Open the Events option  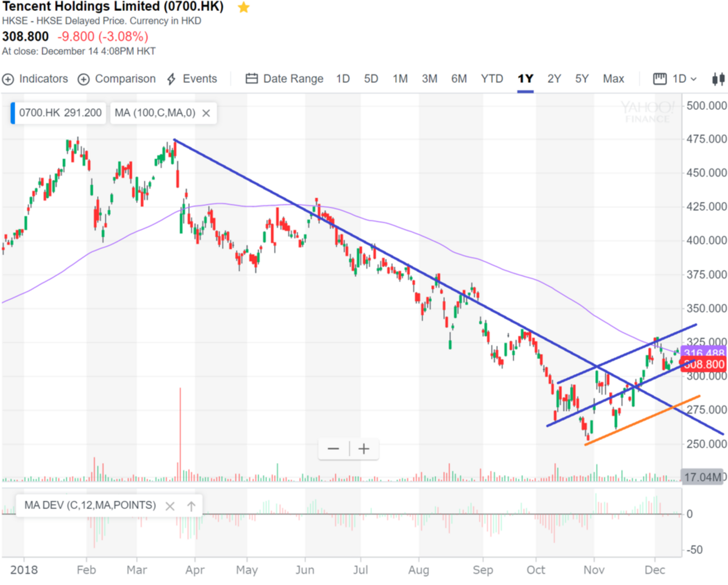coord(192,79)
